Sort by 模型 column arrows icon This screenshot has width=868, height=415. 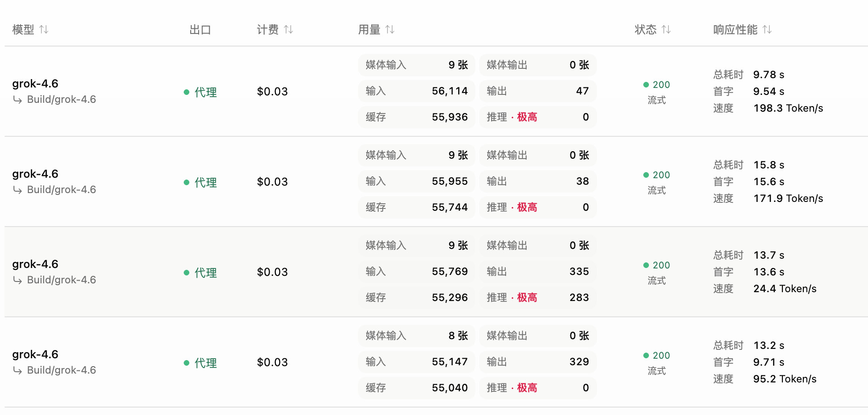click(44, 30)
